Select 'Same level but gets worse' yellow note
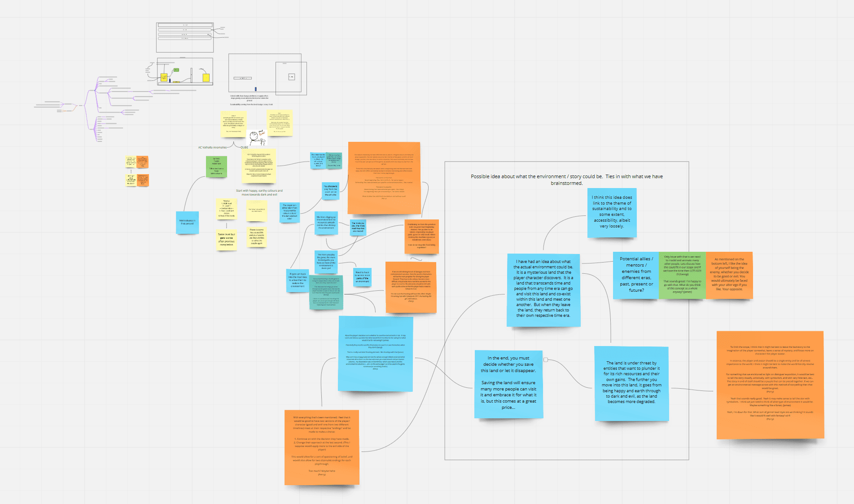Viewport: 854px width, 504px height. [x=227, y=239]
